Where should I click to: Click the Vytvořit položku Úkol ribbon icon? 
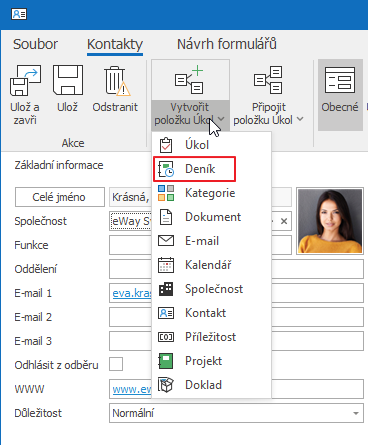(x=190, y=80)
